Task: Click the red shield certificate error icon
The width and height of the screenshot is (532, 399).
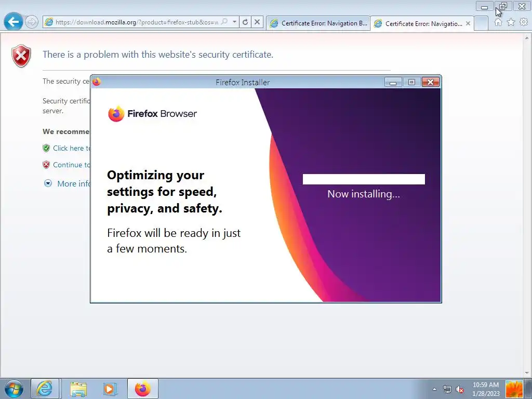Action: pos(21,56)
